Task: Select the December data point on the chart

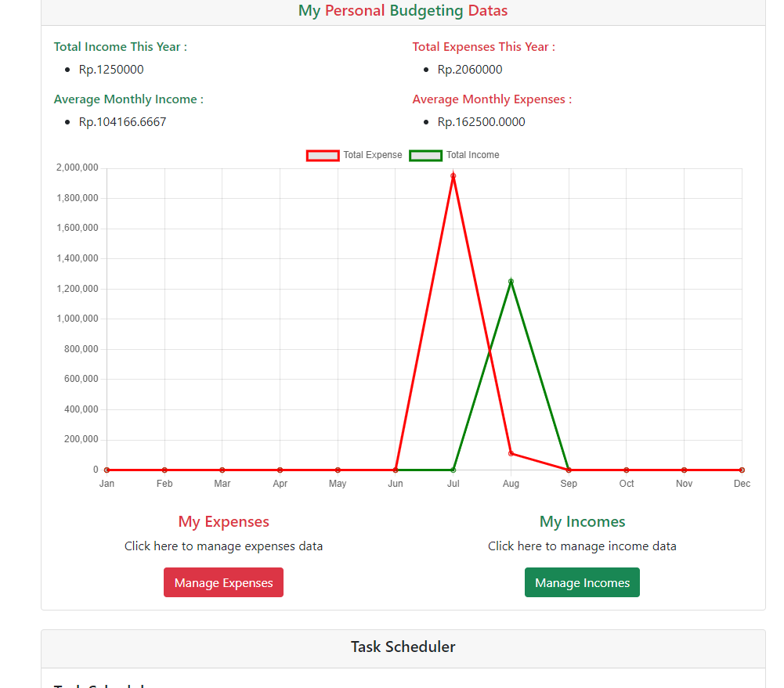Action: 742,470
